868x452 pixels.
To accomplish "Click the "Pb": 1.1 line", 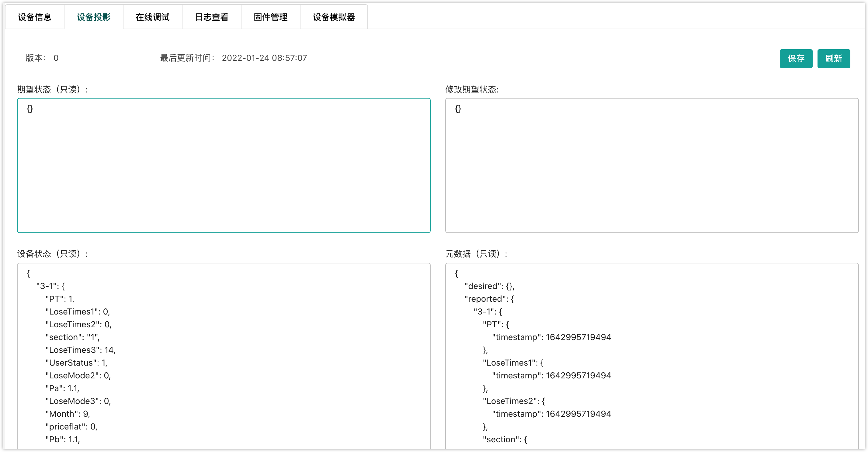I will click(x=63, y=440).
